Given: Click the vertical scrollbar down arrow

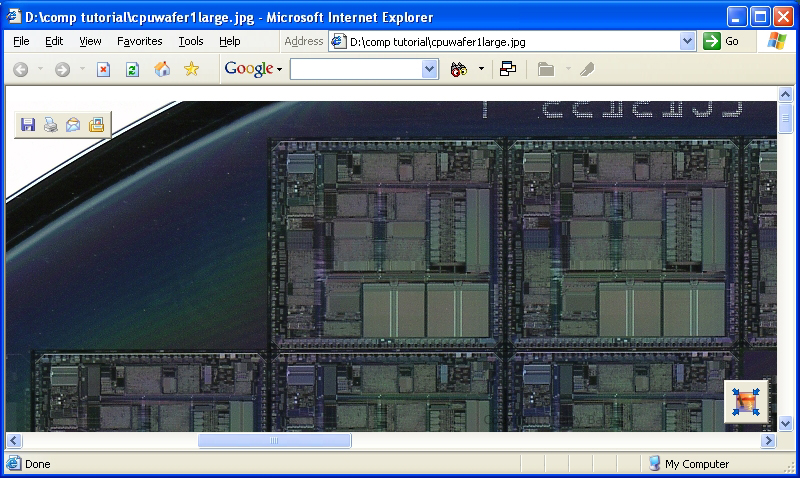Looking at the screenshot, I should pos(785,423).
